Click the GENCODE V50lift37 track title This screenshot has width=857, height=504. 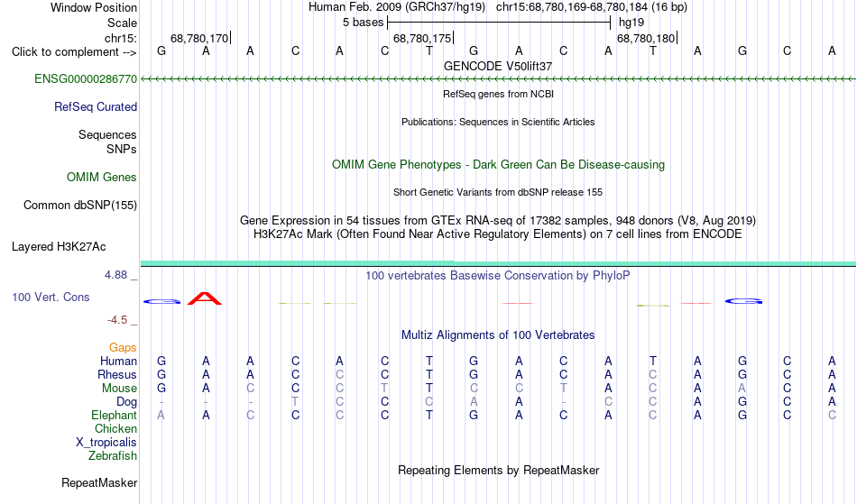(x=498, y=67)
